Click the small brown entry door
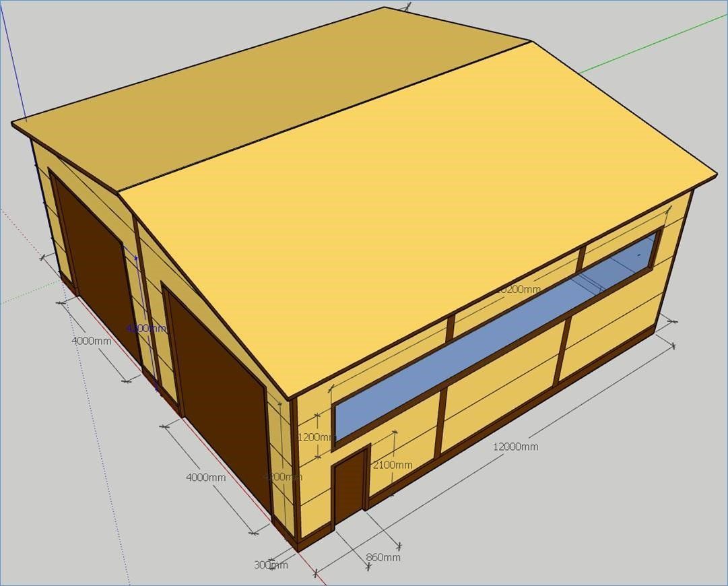728x586 pixels. (349, 488)
